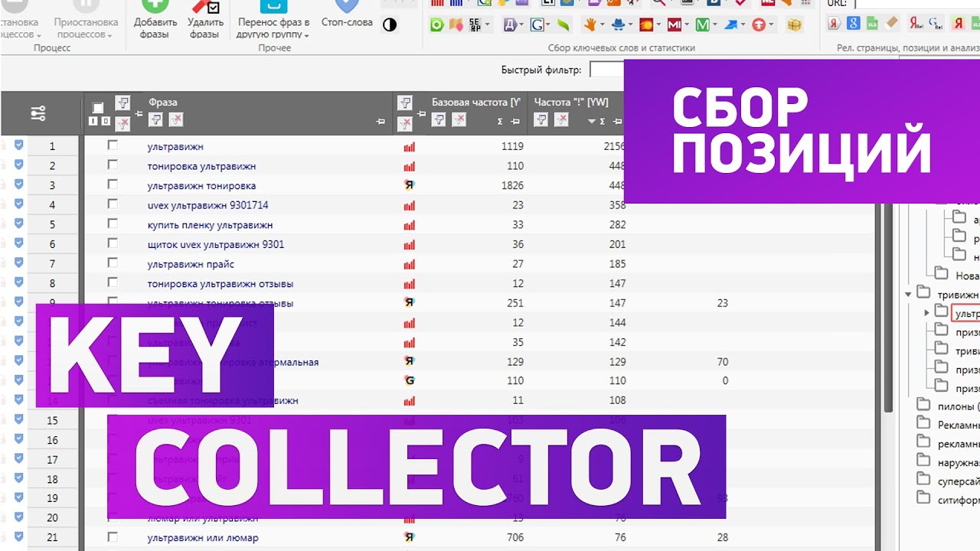
Task: Click the Фраза column header
Action: 163,102
